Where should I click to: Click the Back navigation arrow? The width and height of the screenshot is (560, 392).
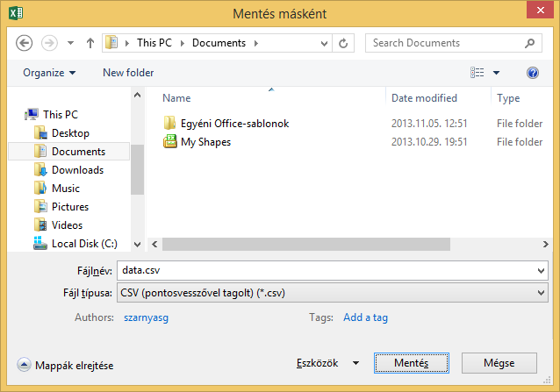point(25,42)
